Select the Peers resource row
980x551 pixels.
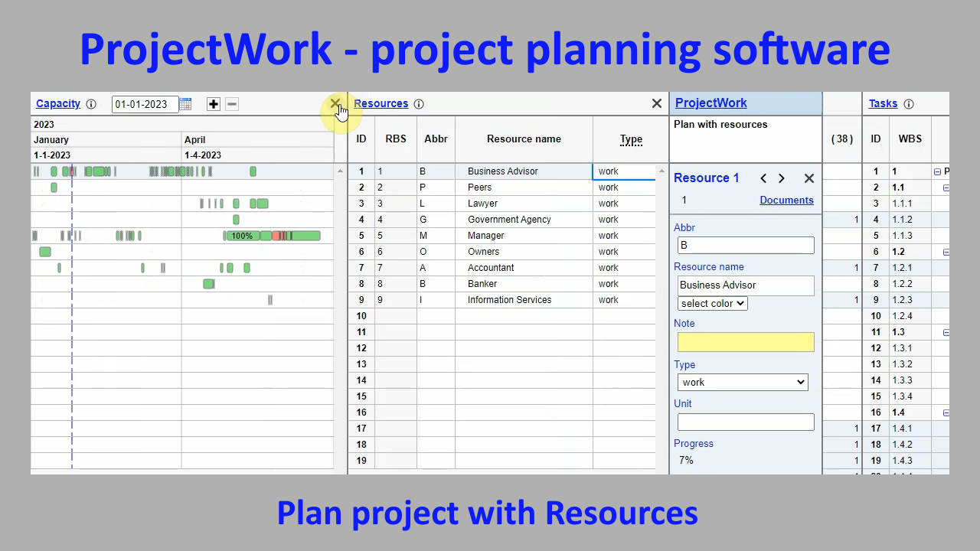(501, 187)
